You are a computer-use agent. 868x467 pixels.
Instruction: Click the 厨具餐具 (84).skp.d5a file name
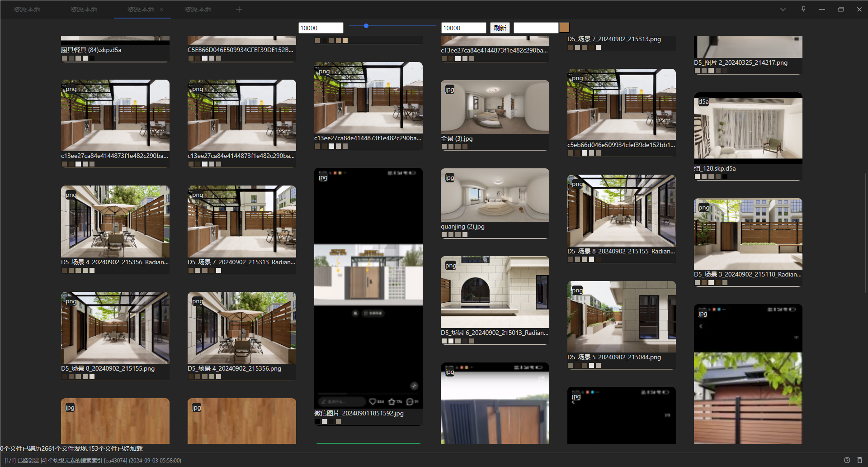(91, 50)
